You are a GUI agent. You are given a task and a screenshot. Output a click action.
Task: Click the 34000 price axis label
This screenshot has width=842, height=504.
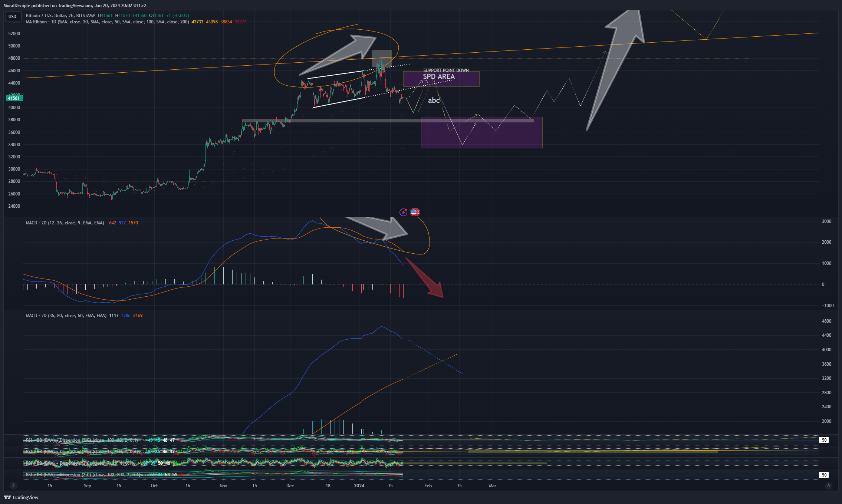point(14,145)
